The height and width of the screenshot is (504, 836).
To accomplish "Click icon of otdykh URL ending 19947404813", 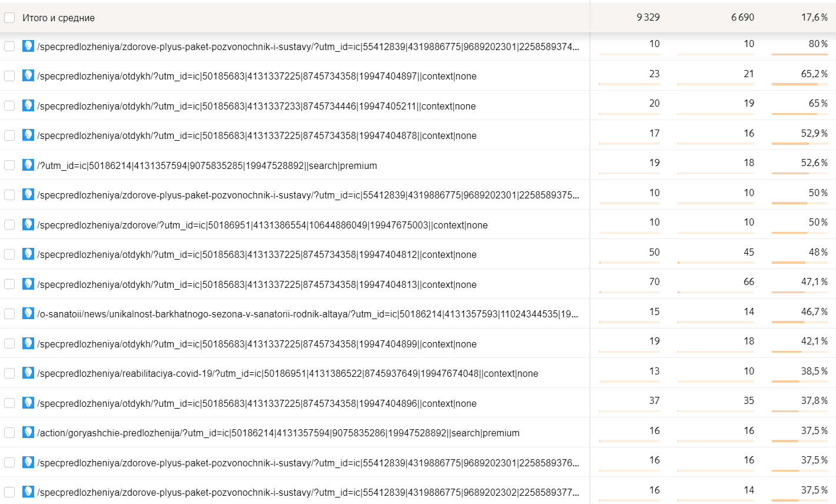I will pyautogui.click(x=28, y=284).
